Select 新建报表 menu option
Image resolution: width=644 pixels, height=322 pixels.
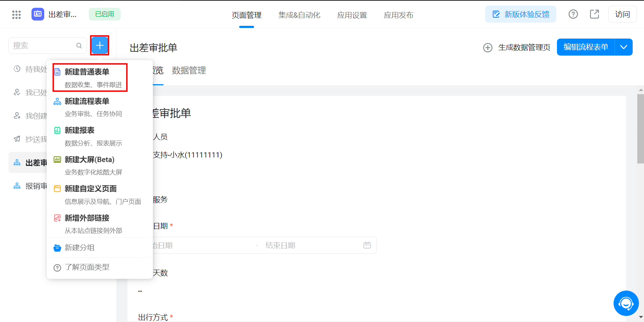tap(99, 136)
